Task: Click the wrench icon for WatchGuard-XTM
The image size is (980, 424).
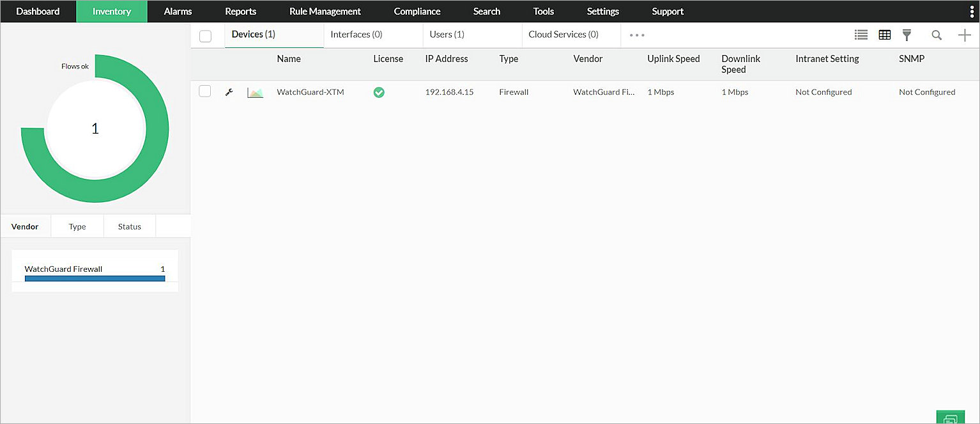Action: click(229, 92)
